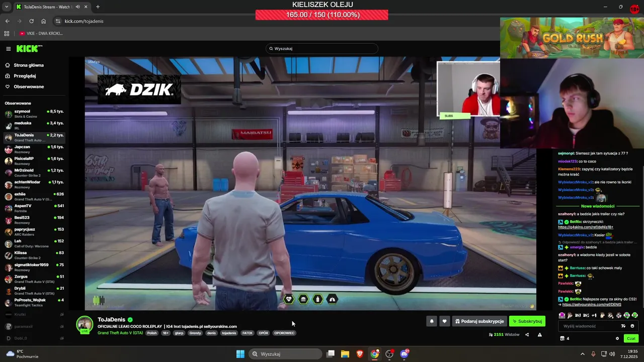Click the green Subskrybuj button
This screenshot has width=644, height=362.
click(x=527, y=321)
